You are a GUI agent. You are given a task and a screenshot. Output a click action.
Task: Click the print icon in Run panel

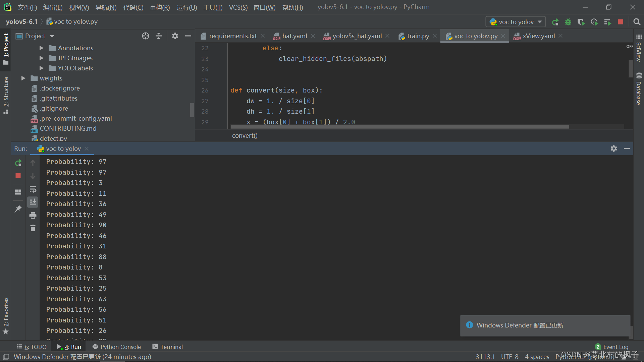click(33, 215)
